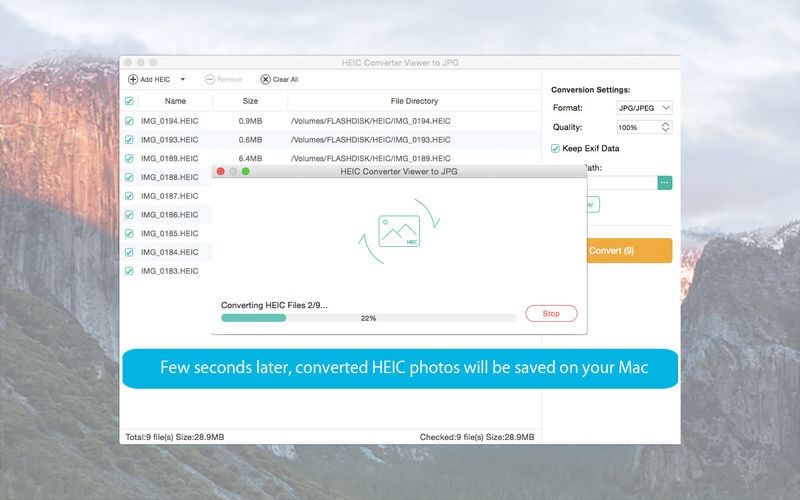Toggle the select-all checkbox in header

(x=129, y=101)
